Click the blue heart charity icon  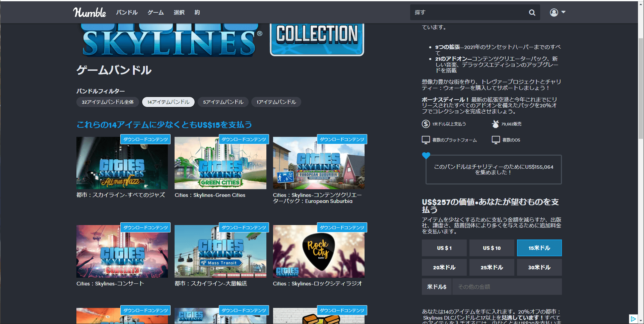[426, 156]
